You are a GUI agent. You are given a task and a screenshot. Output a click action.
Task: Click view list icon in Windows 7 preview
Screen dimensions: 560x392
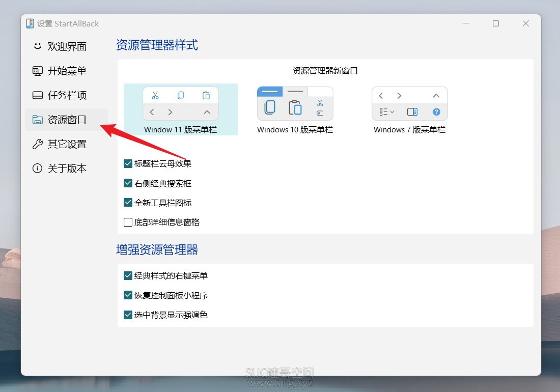click(x=387, y=112)
